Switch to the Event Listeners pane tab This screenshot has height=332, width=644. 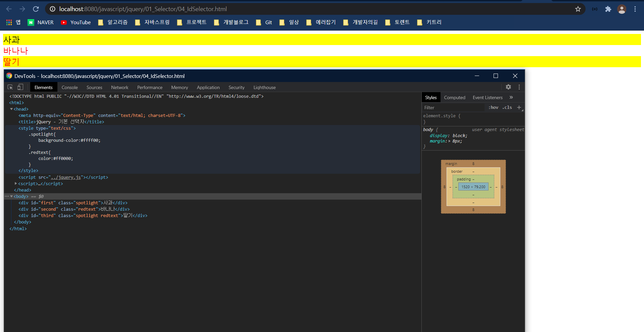[488, 97]
